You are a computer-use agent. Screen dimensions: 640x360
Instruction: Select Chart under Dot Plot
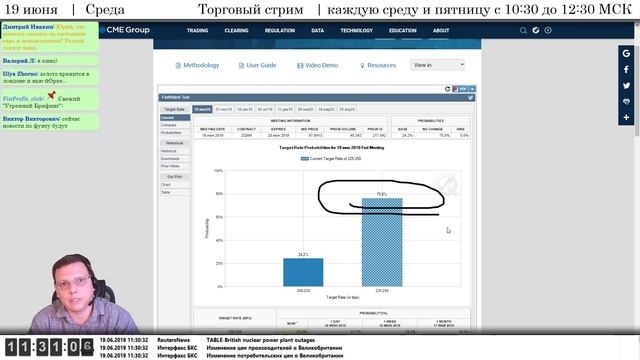pyautogui.click(x=175, y=185)
